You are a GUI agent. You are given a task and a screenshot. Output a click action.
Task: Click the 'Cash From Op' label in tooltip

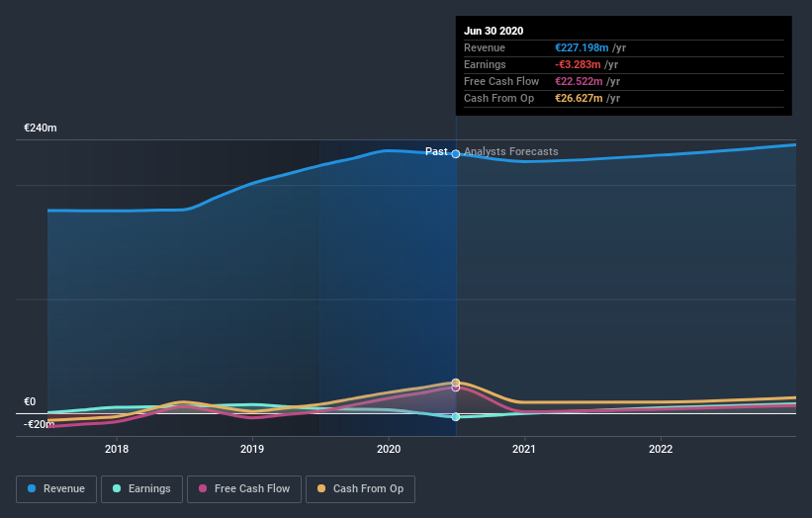[x=498, y=98]
